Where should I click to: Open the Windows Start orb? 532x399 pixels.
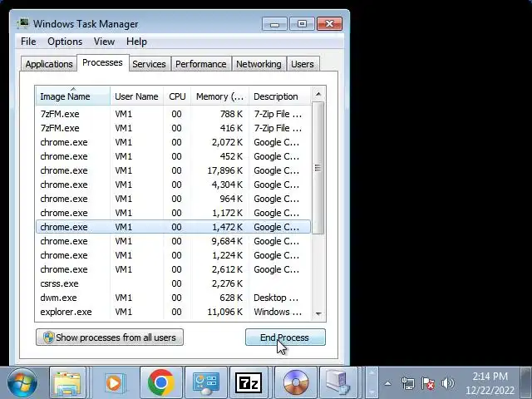(22, 382)
